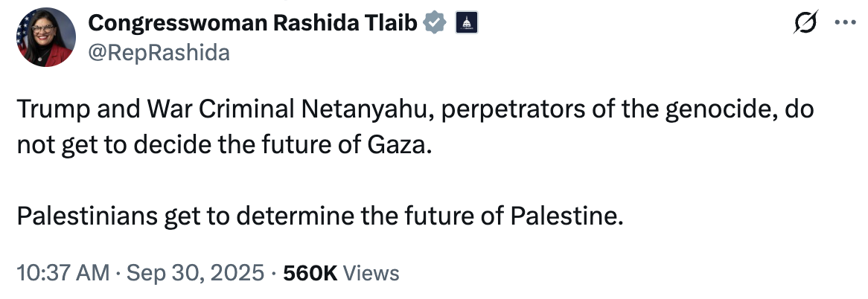Open Rashida Tlaib's profile picture

pyautogui.click(x=44, y=38)
